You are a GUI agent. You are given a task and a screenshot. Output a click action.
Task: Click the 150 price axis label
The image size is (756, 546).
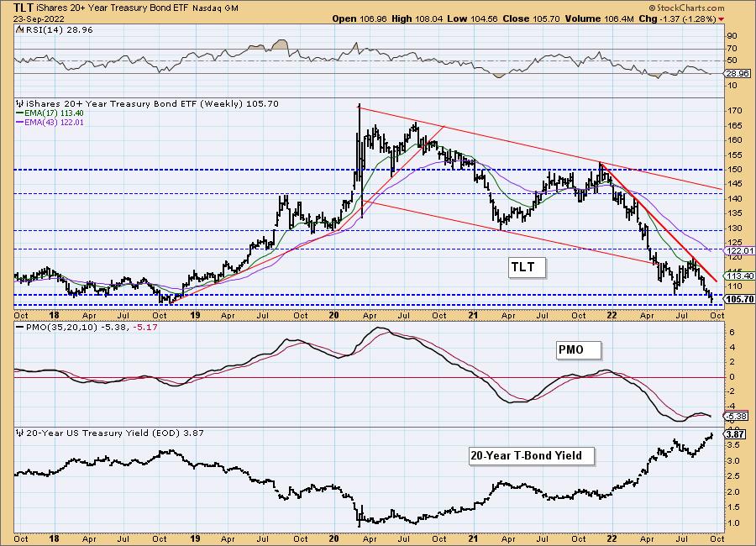coord(735,170)
